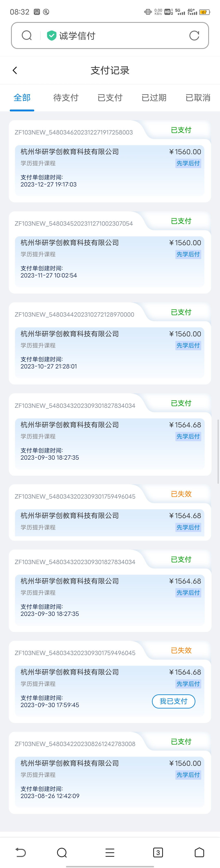Open payment record created 2023-11-27 10:02:54
This screenshot has height=868, width=220.
(x=110, y=261)
